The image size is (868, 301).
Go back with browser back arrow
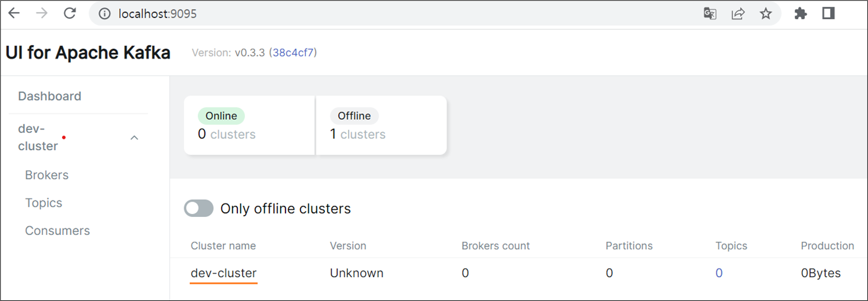[14, 14]
